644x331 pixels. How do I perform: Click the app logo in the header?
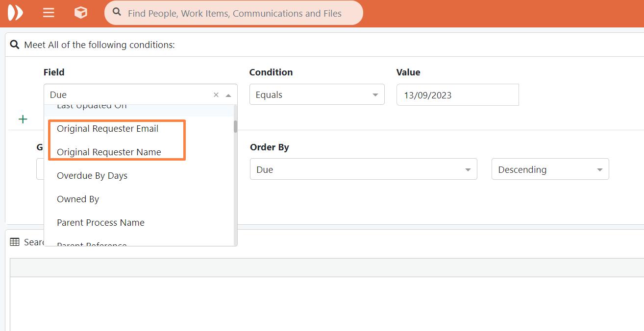[15, 13]
